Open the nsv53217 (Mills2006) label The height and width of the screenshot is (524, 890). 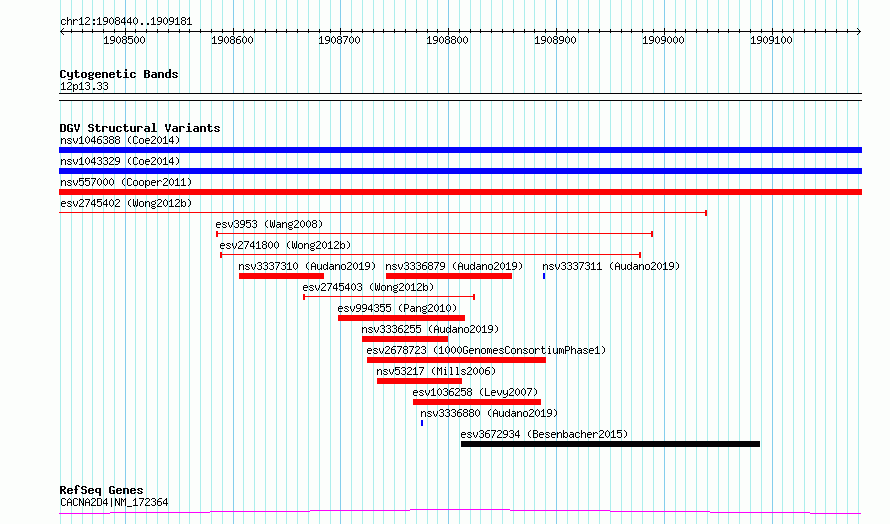[x=436, y=371]
